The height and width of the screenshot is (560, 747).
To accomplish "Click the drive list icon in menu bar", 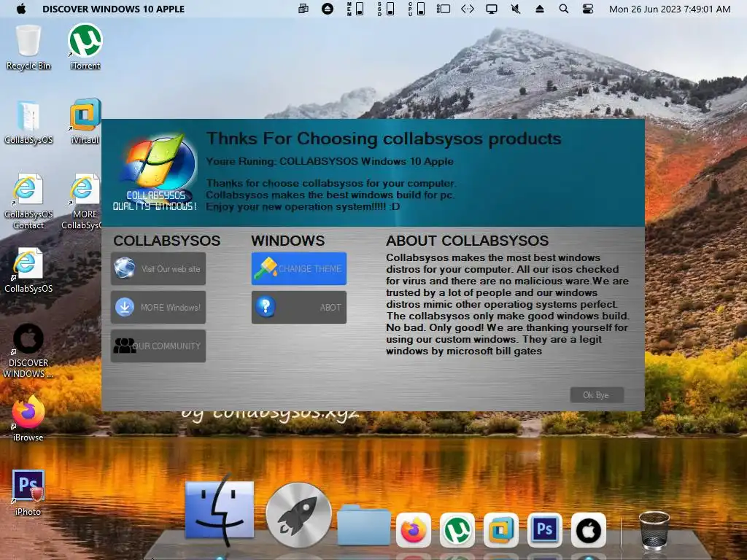I will click(443, 9).
